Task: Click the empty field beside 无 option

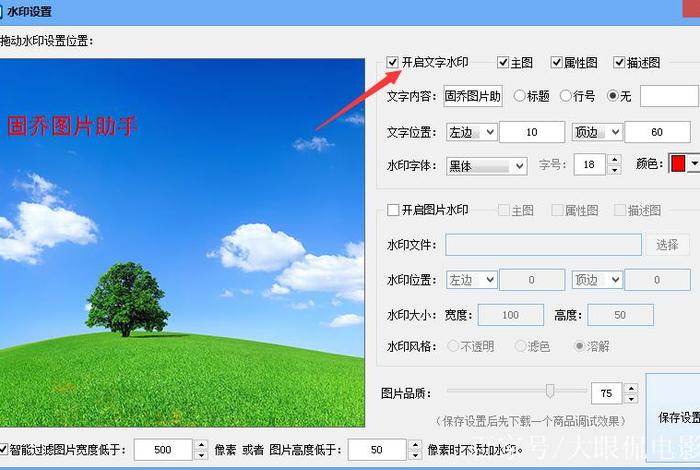Action: 669,96
